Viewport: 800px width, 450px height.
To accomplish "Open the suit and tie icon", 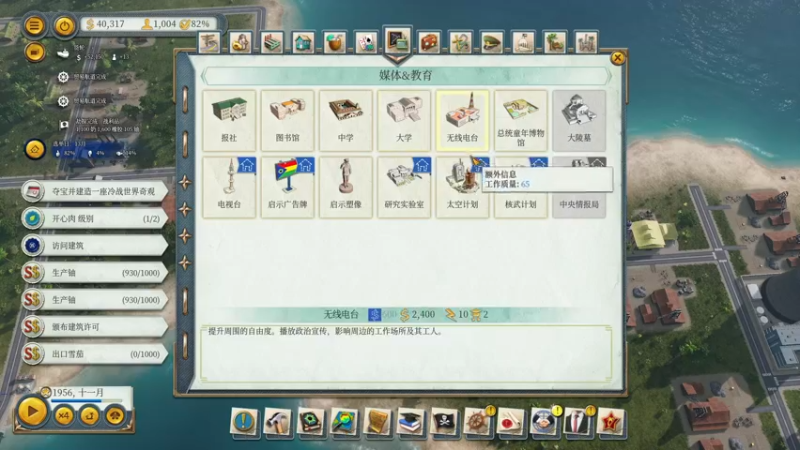I will (577, 422).
